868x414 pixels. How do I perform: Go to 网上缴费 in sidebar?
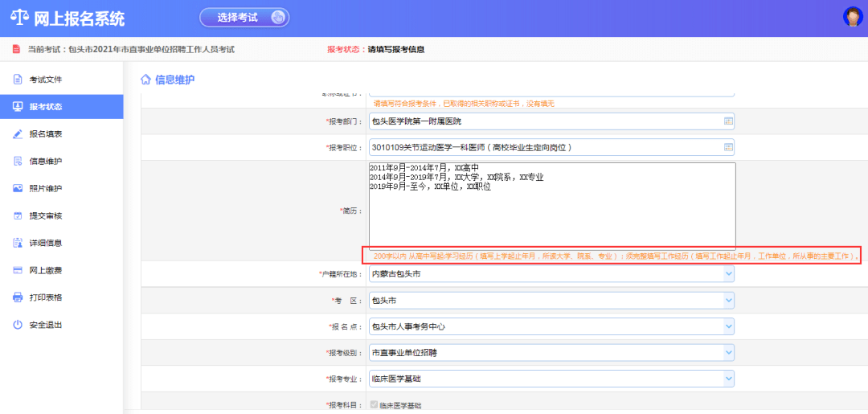61,270
